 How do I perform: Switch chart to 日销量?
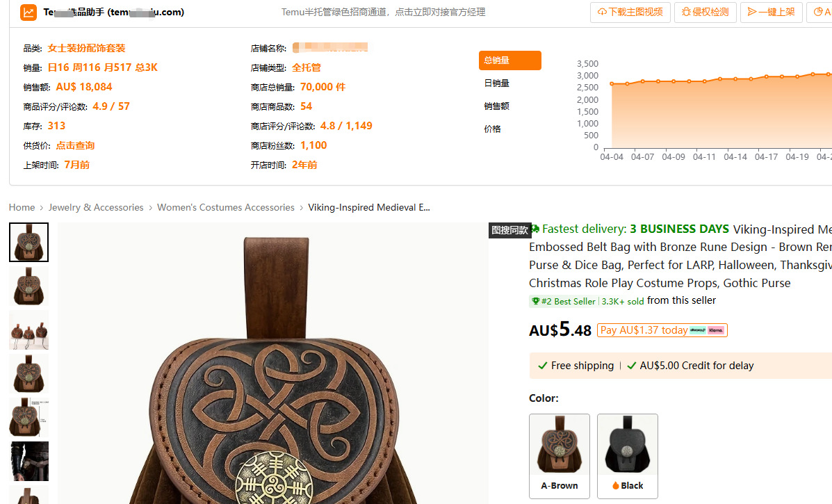[x=497, y=83]
